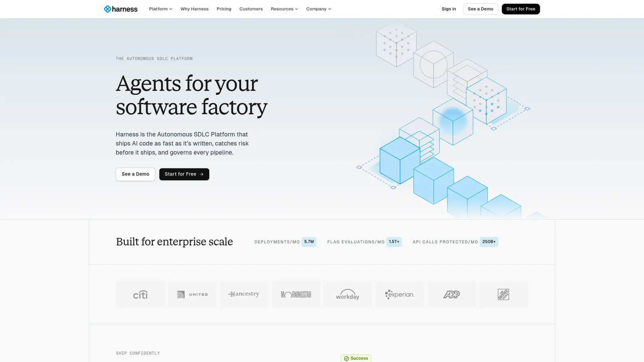
Task: Click See a Demo in the header
Action: click(x=481, y=9)
